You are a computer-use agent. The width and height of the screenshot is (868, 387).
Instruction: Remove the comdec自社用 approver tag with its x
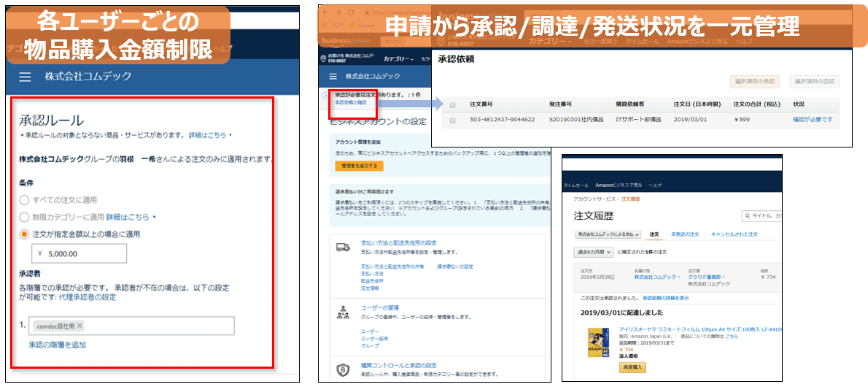[x=80, y=326]
